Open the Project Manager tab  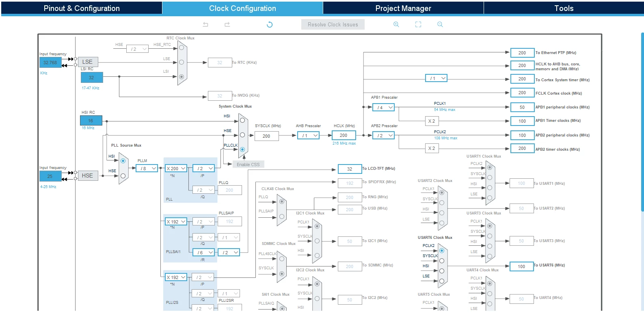[403, 8]
